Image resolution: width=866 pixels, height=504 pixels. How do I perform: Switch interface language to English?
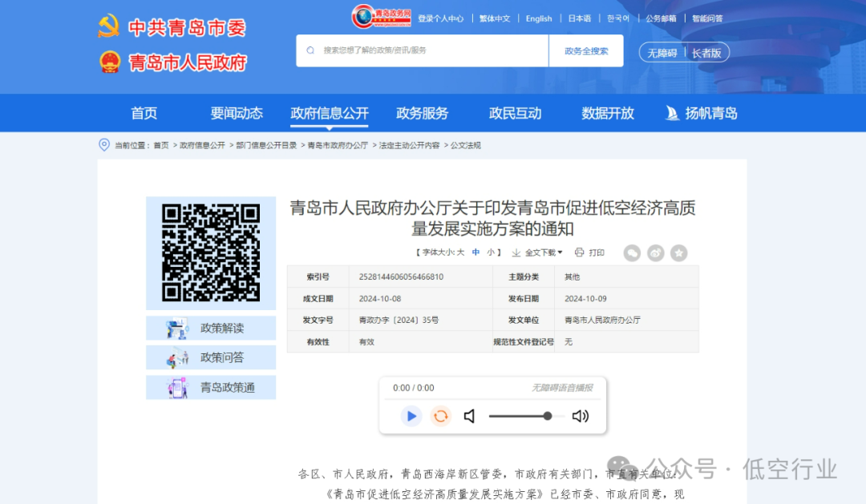(539, 18)
